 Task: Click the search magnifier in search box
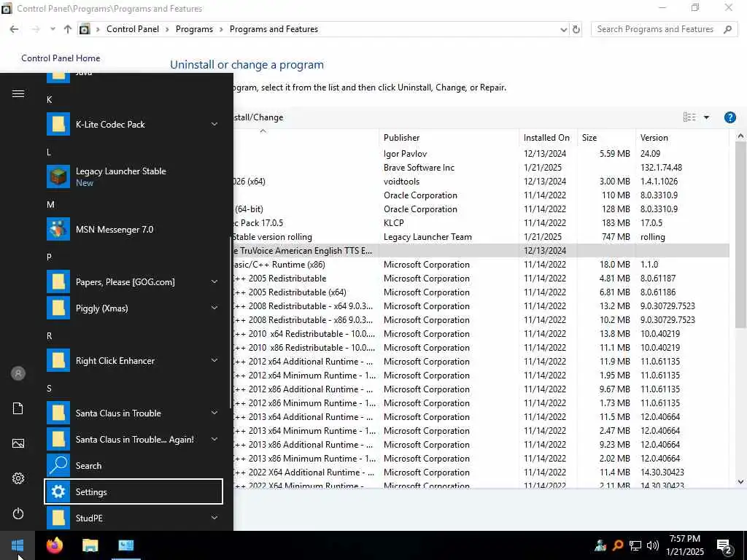[727, 29]
